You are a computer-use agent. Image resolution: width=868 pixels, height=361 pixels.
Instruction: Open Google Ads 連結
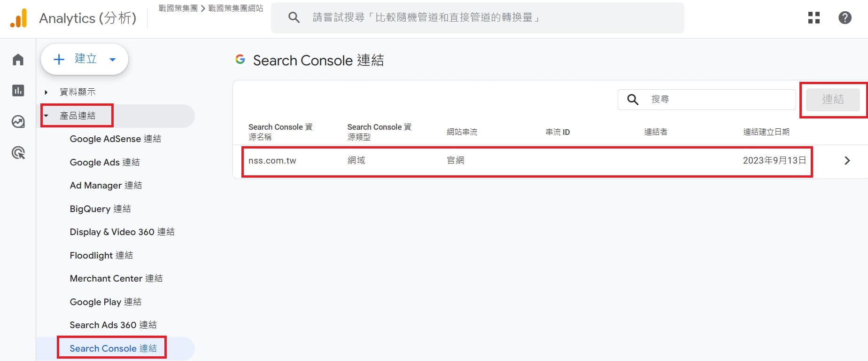(105, 162)
